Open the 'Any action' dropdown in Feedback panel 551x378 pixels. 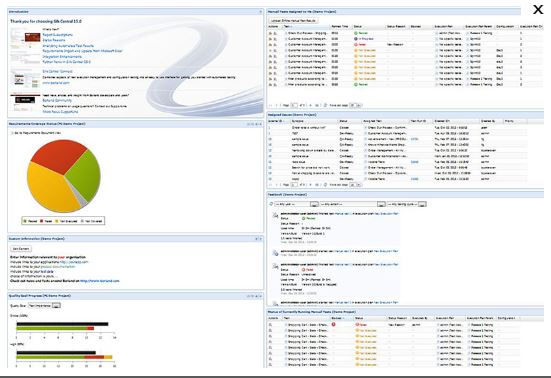[x=353, y=204]
